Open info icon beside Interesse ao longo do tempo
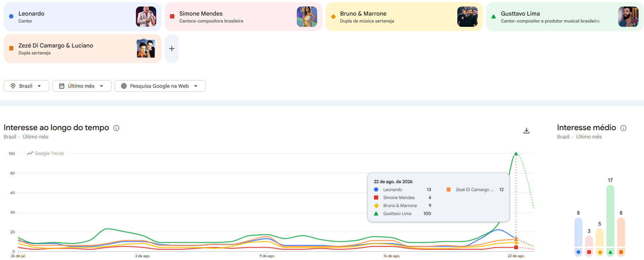The width and height of the screenshot is (644, 260). pos(116,128)
